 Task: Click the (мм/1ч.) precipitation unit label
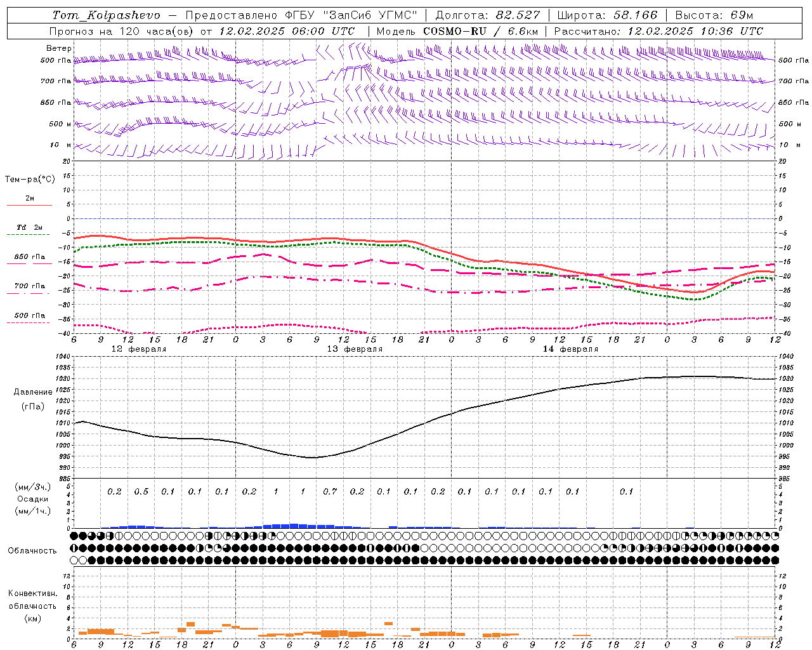[33, 511]
